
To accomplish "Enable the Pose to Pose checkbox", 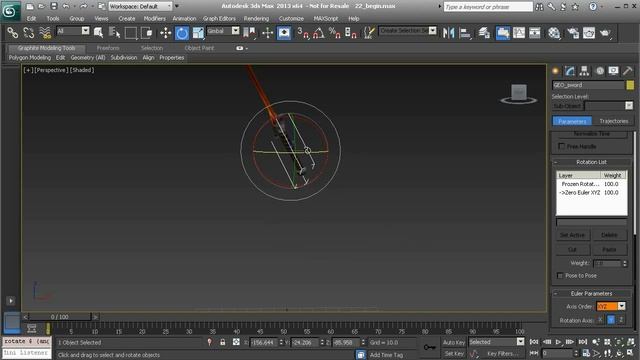I will tap(560, 276).
